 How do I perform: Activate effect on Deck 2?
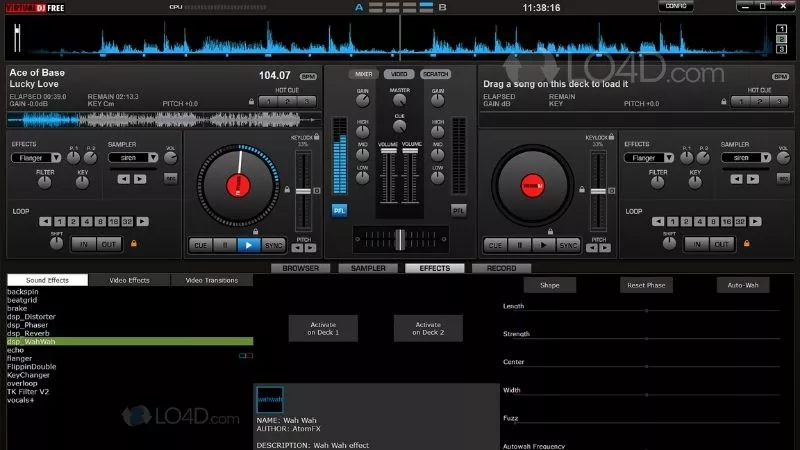click(x=428, y=329)
